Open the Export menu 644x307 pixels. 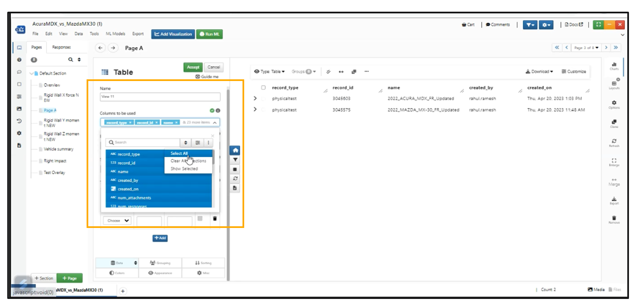click(x=138, y=34)
